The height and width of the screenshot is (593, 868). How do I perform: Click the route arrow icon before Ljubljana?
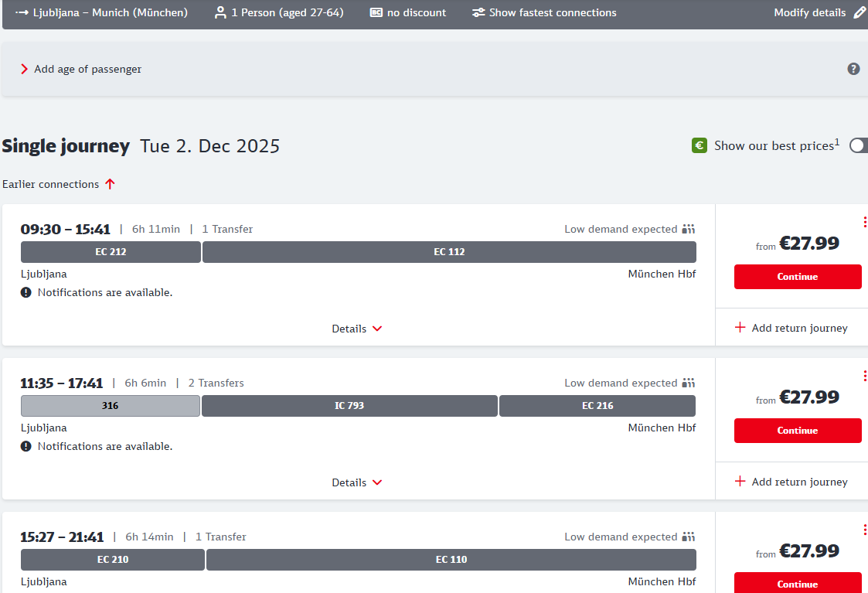22,12
